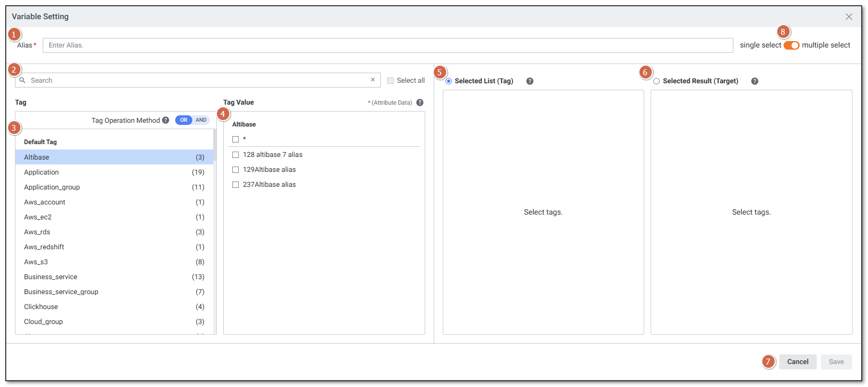Toggle single select / multiple select switch
868x387 pixels.
791,45
